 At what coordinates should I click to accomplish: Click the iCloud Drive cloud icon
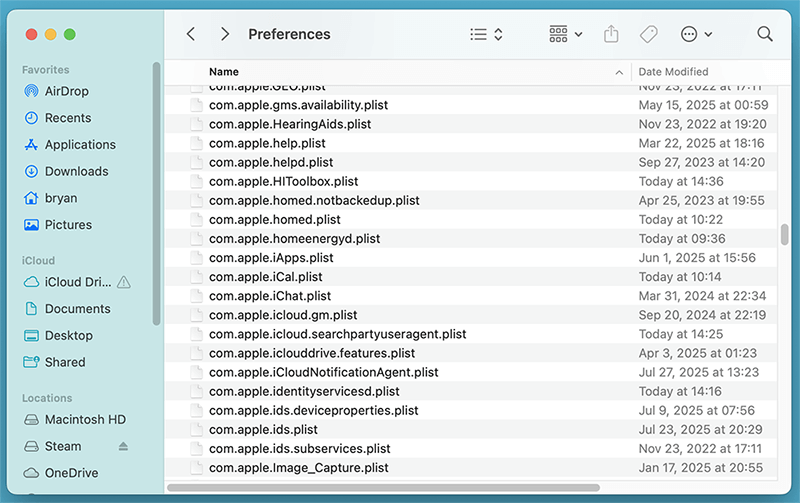(x=31, y=282)
